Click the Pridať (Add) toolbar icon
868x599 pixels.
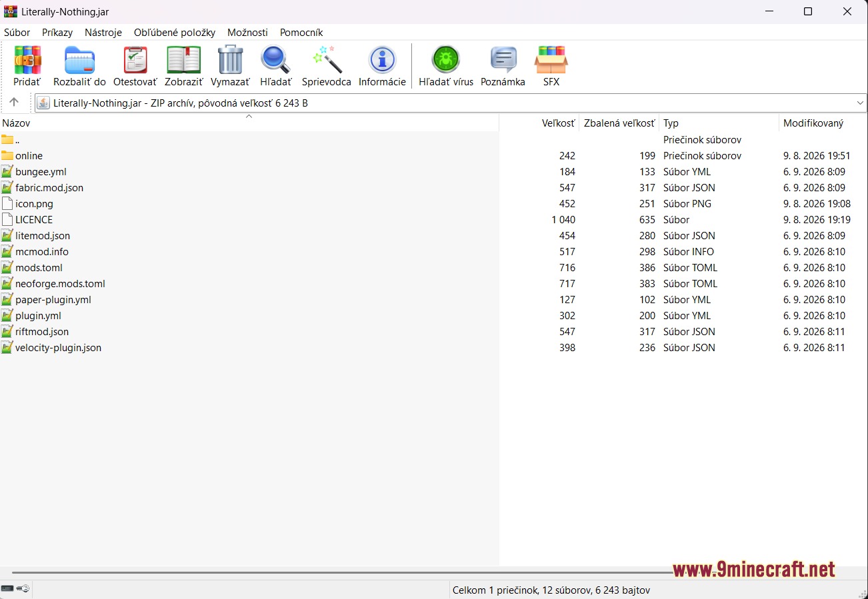[x=27, y=60]
